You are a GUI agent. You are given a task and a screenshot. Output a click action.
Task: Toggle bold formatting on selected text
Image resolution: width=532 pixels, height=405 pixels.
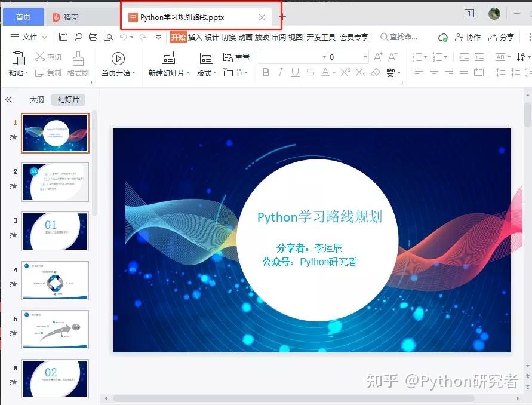click(265, 71)
